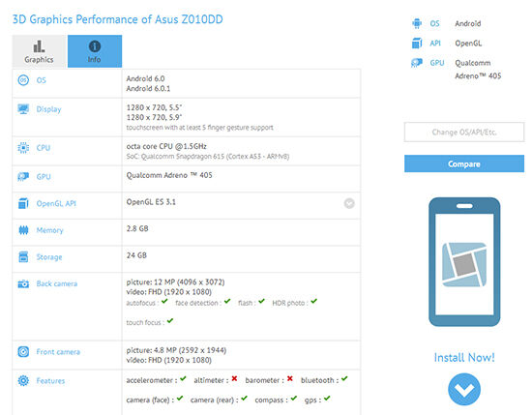This screenshot has width=532, height=415.
Task: Click the Install Now! link
Action: click(464, 357)
